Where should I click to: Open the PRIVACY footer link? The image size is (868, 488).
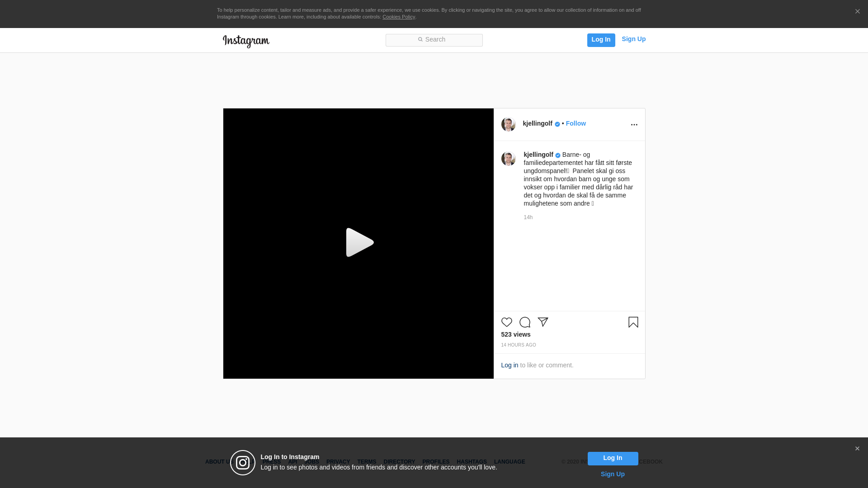pyautogui.click(x=338, y=462)
